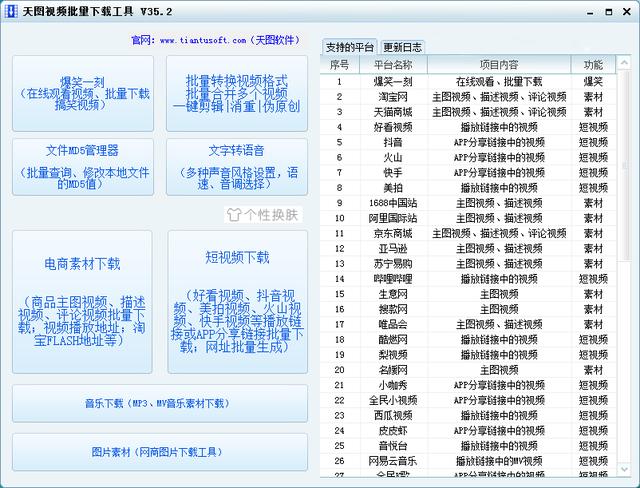
Task: Select the 阿里国际站 row
Action: (x=468, y=218)
